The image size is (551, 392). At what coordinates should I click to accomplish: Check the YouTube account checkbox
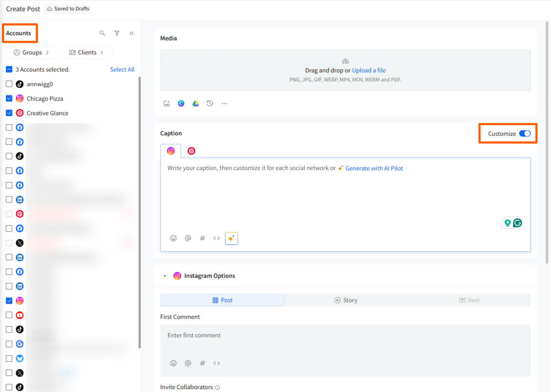9,315
